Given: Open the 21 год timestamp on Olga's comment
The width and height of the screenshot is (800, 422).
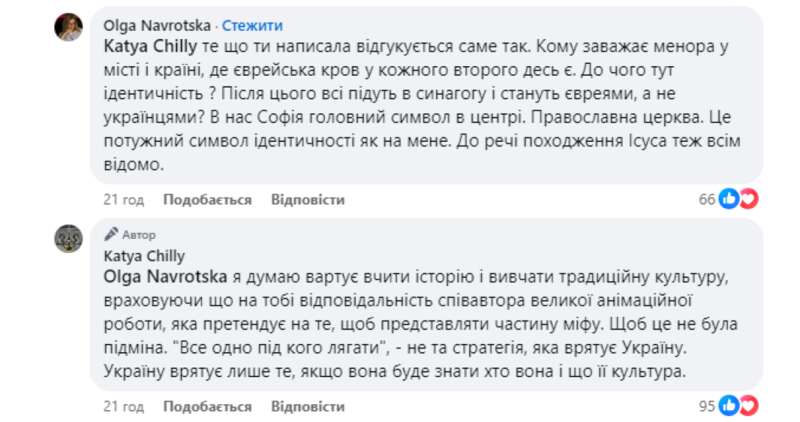Looking at the screenshot, I should (124, 199).
